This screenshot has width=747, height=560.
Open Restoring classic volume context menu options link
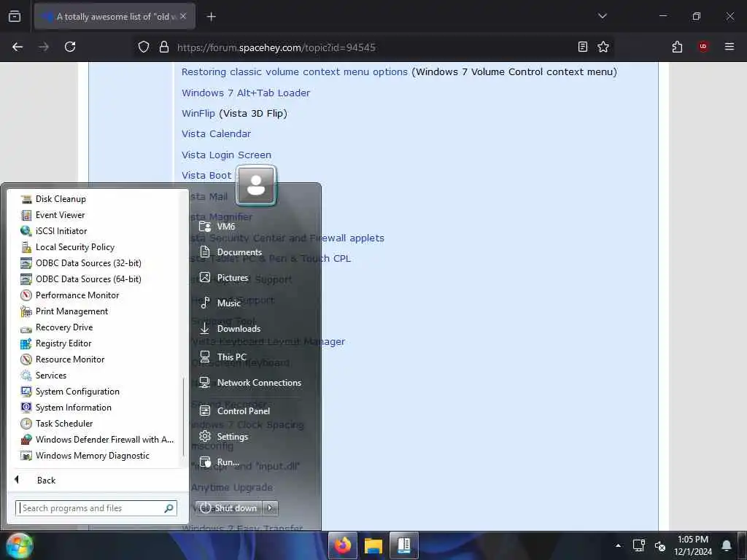pyautogui.click(x=295, y=72)
